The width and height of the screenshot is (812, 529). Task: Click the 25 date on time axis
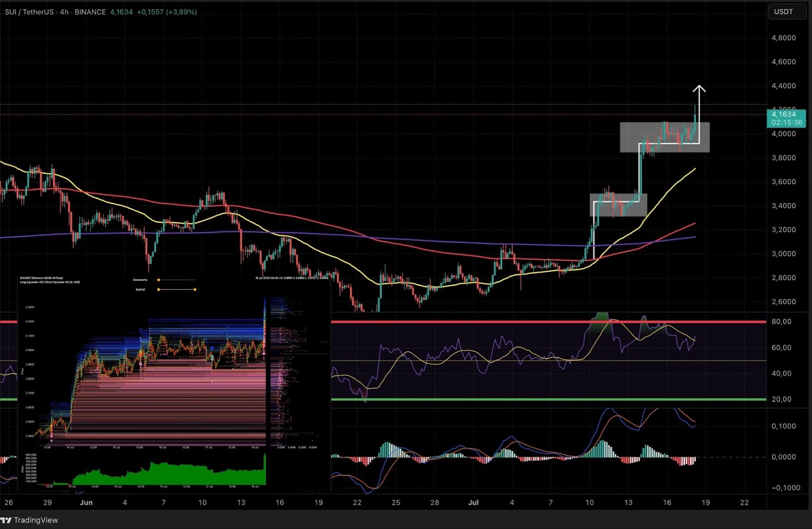click(396, 502)
